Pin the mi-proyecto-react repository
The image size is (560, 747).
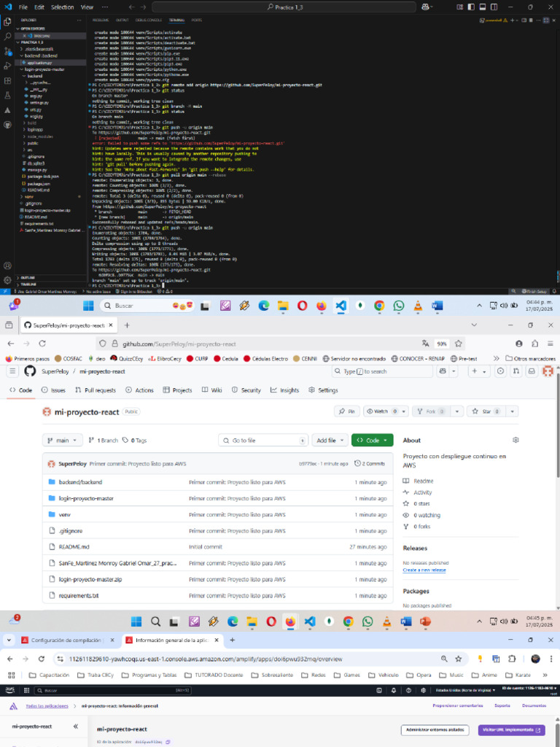347,411
